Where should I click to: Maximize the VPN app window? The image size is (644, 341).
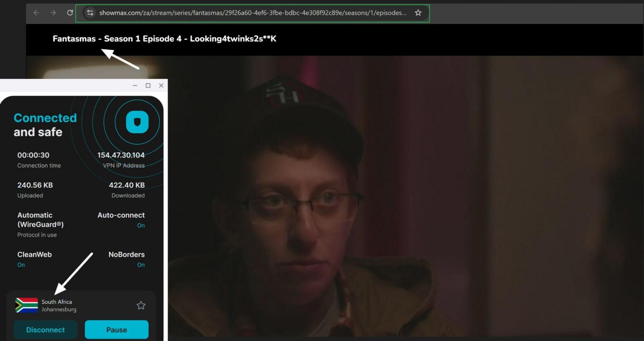pos(148,86)
